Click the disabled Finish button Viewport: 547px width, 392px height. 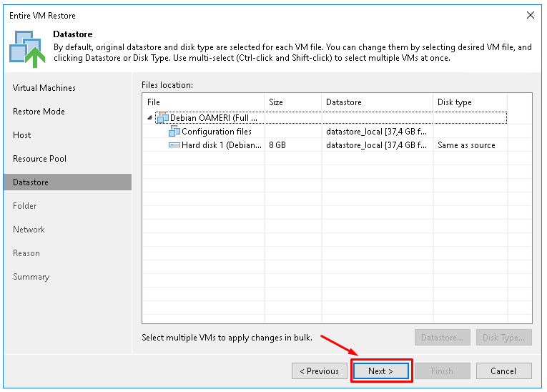pos(443,371)
